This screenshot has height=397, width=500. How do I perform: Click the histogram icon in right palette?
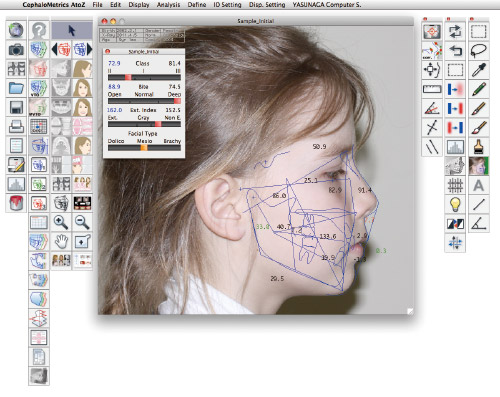455,147
